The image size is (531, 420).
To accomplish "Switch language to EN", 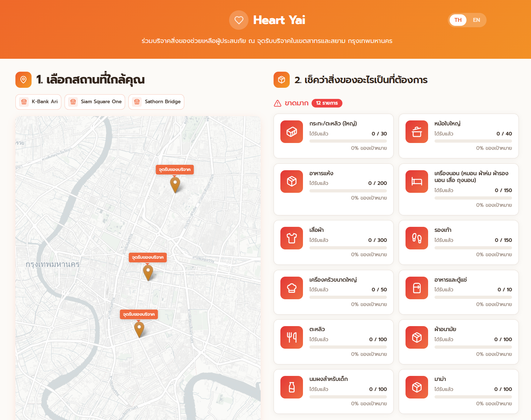I will point(476,20).
